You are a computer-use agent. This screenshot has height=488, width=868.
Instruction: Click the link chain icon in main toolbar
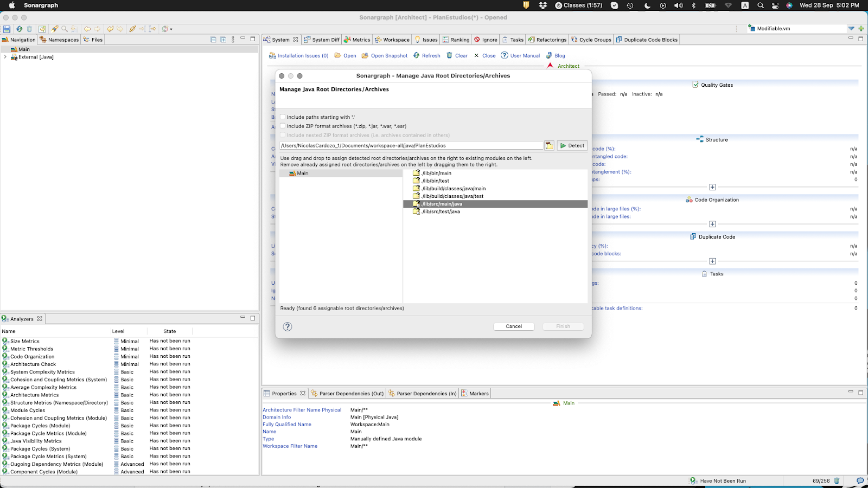(x=132, y=29)
